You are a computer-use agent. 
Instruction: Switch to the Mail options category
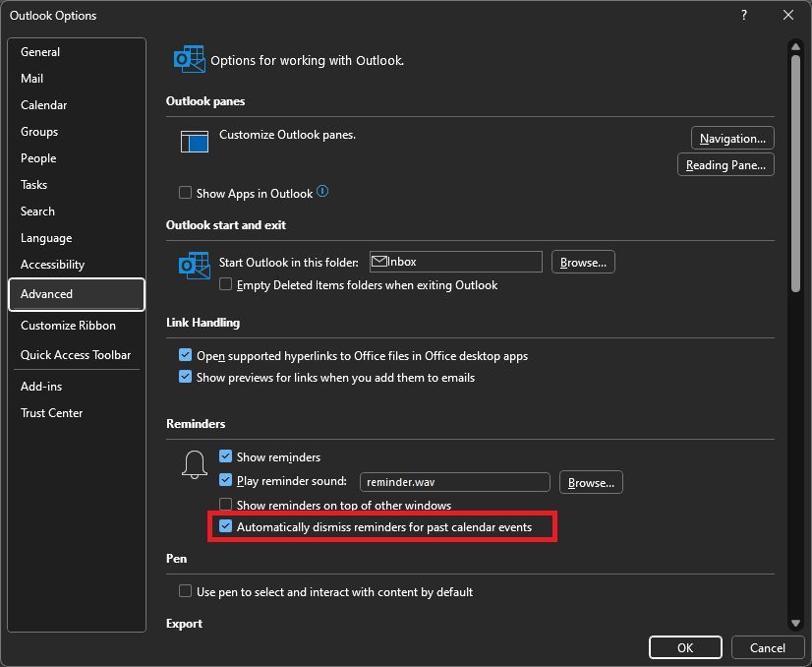(77, 79)
